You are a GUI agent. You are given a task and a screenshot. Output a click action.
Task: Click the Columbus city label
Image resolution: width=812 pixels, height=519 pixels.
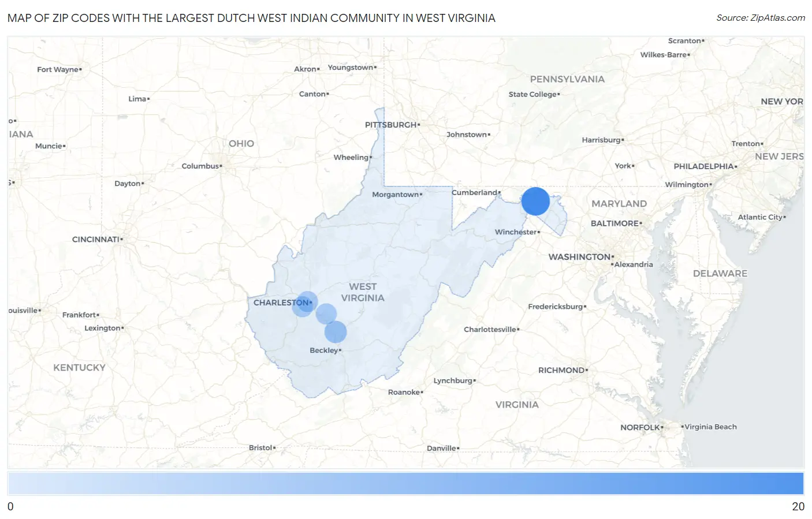coord(200,166)
